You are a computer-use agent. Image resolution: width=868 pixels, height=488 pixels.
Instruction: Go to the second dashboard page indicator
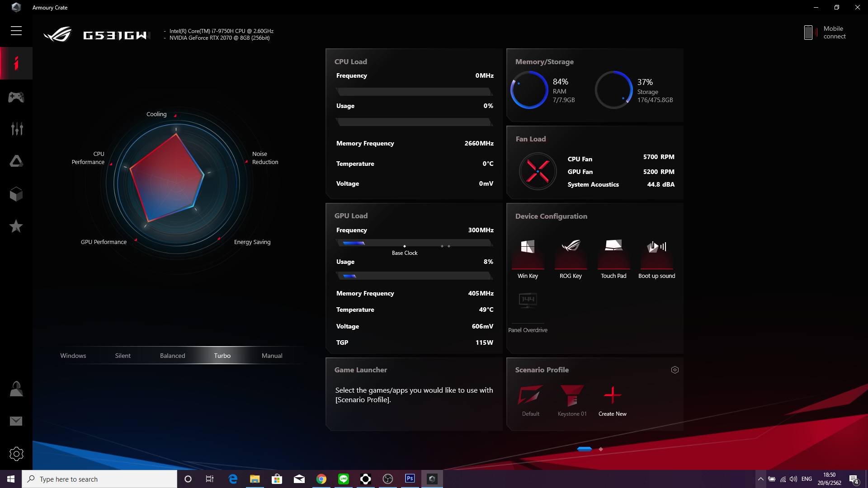(x=601, y=449)
